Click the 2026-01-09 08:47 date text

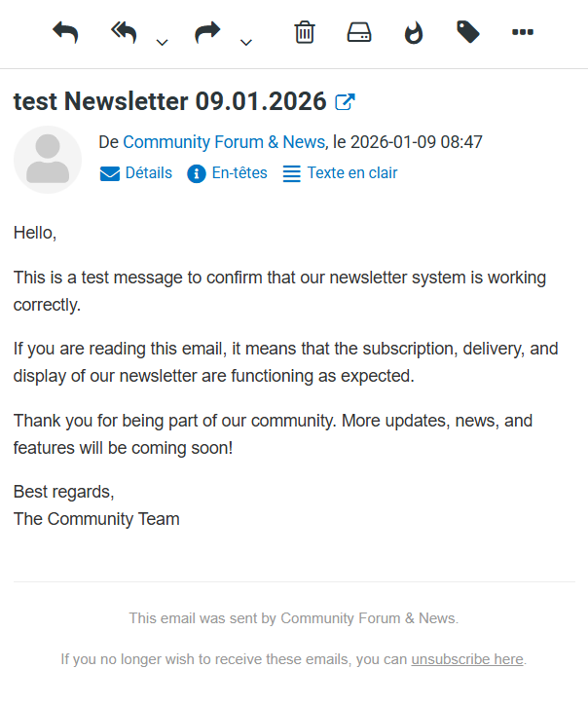click(x=416, y=142)
